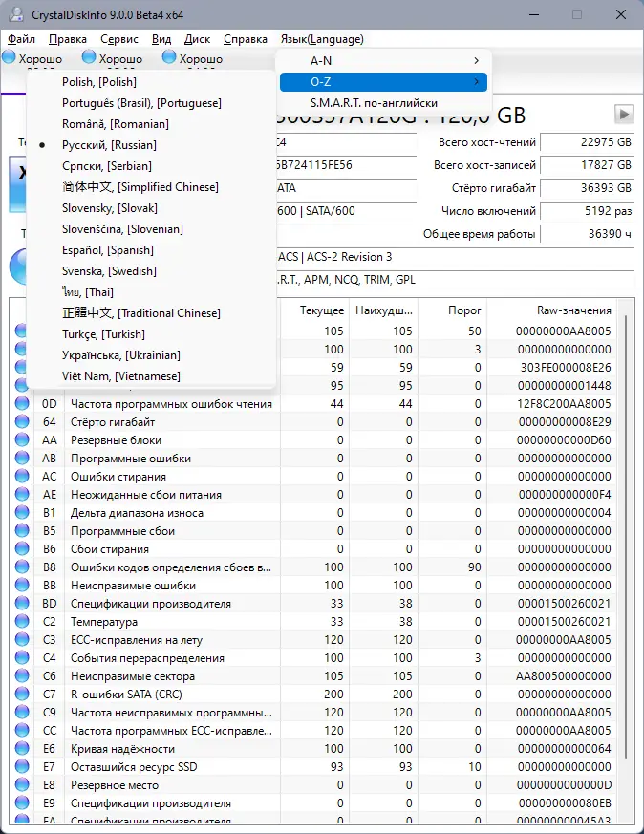Select the leftmost disk's blue health orb
The height and width of the screenshot is (834, 644).
10,58
